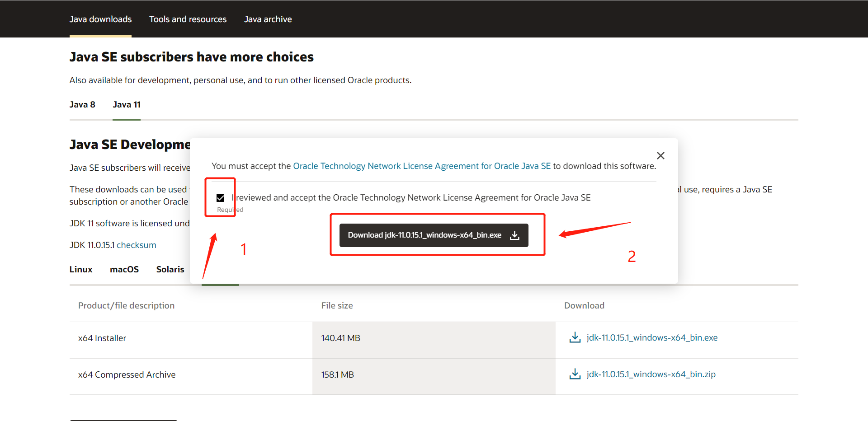Image resolution: width=868 pixels, height=421 pixels.
Task: Select the x64 Installer table row
Action: point(102,337)
